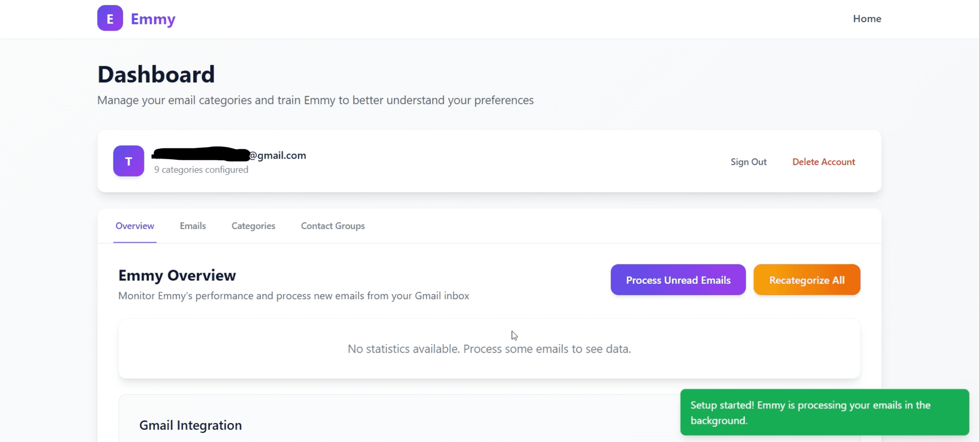Click the '@gmail.com' account email text
This screenshot has height=442, width=980.
coord(278,155)
